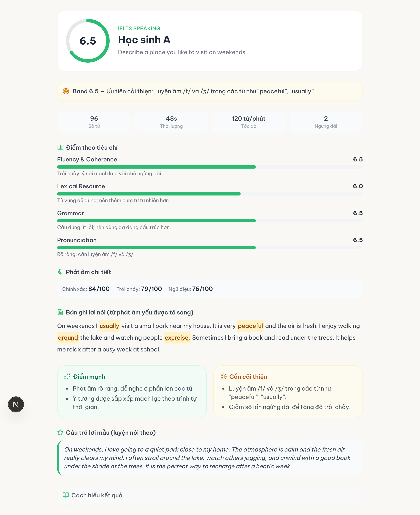The height and width of the screenshot is (515, 420).
Task: Click the sparkle icon next to Điểm mạnh
Action: [67, 376]
